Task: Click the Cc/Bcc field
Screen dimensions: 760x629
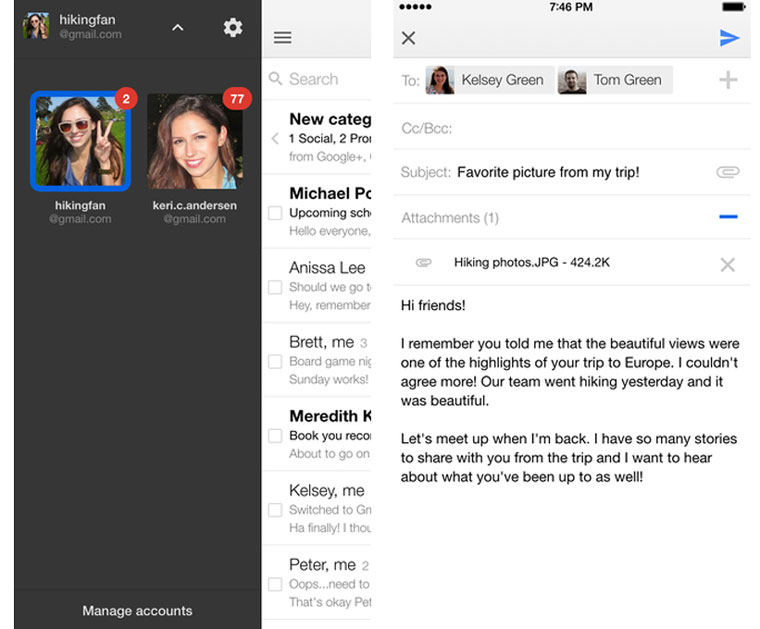Action: [572, 128]
